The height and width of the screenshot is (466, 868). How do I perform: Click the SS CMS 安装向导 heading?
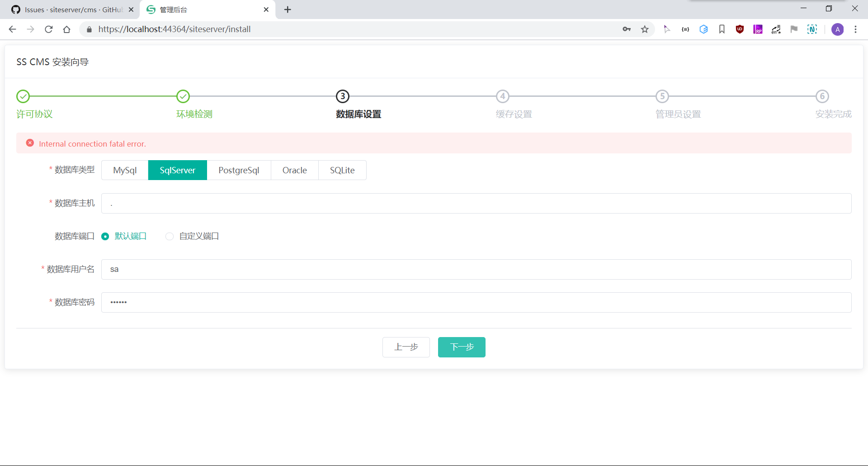click(x=52, y=62)
